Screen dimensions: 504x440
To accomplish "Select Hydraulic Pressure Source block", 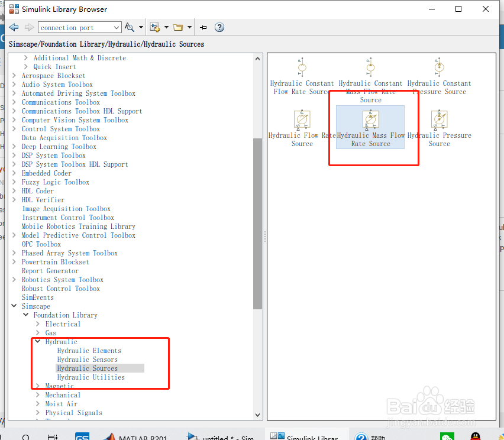I will click(x=439, y=128).
